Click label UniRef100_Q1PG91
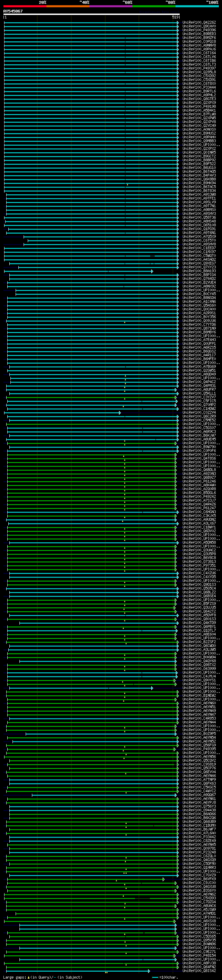The width and height of the screenshot is (222, 980). pos(199,229)
